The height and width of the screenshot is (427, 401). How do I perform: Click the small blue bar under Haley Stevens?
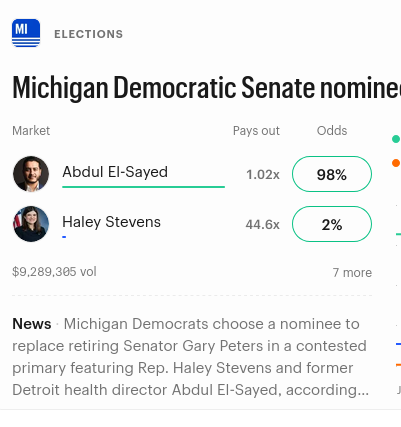64,237
